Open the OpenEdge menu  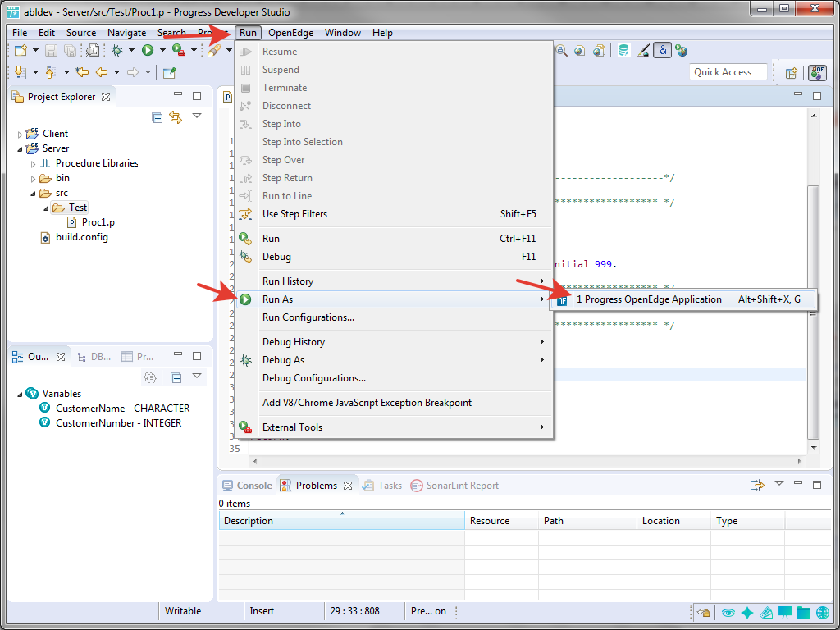tap(291, 33)
